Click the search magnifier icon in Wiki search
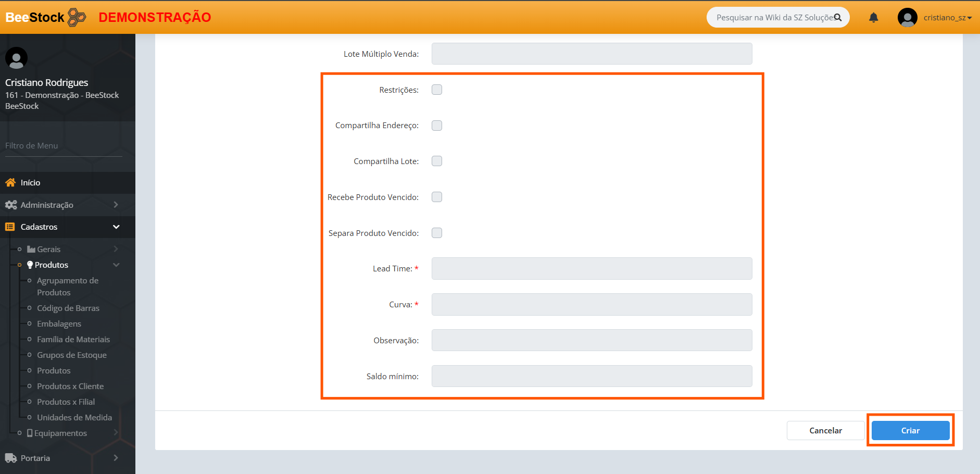 point(838,18)
